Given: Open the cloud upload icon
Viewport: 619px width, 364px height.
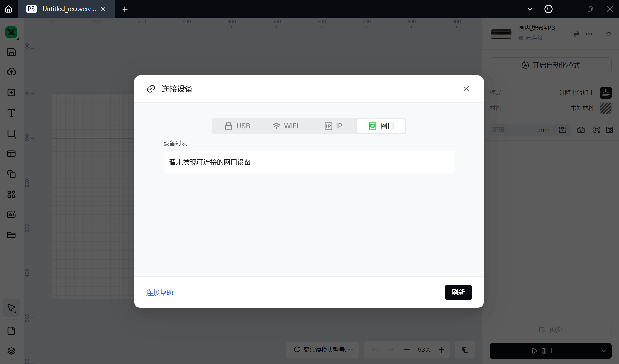Looking at the screenshot, I should point(11,71).
